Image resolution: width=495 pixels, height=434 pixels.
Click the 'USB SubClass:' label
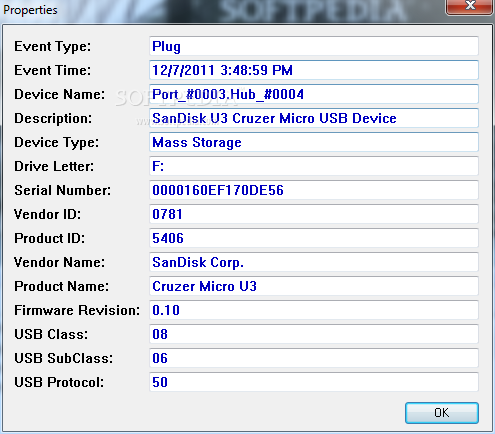point(63,358)
